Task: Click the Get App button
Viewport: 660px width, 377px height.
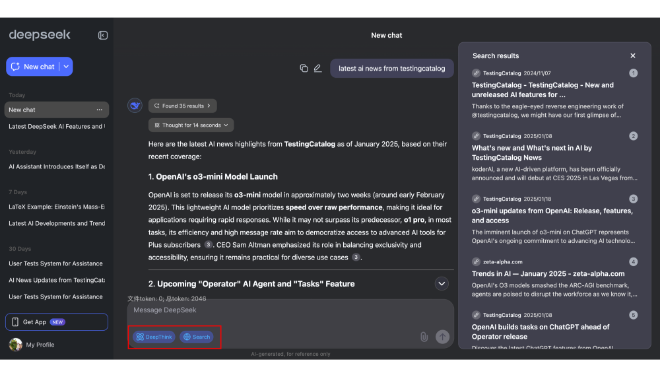Action: (x=56, y=322)
